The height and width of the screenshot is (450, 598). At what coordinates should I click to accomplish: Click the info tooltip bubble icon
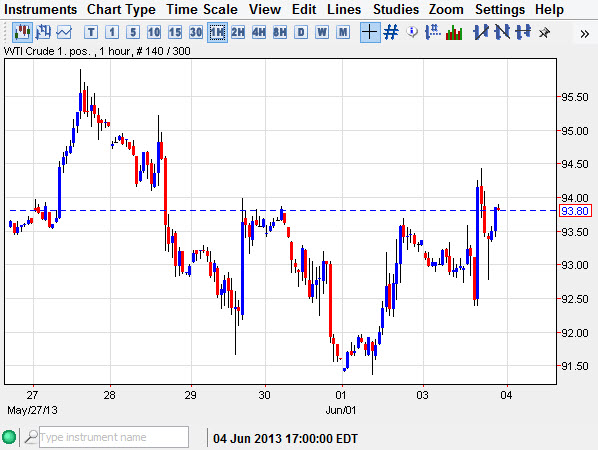pyautogui.click(x=412, y=32)
